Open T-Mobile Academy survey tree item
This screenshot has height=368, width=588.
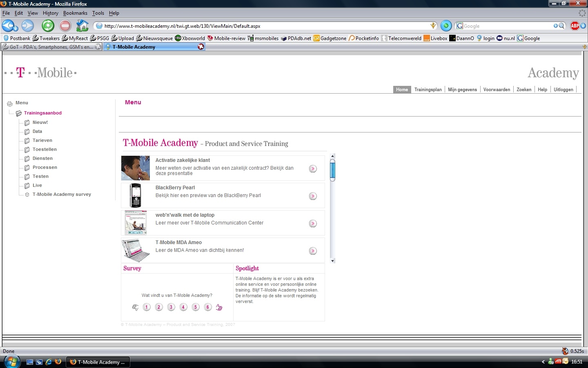coord(62,194)
